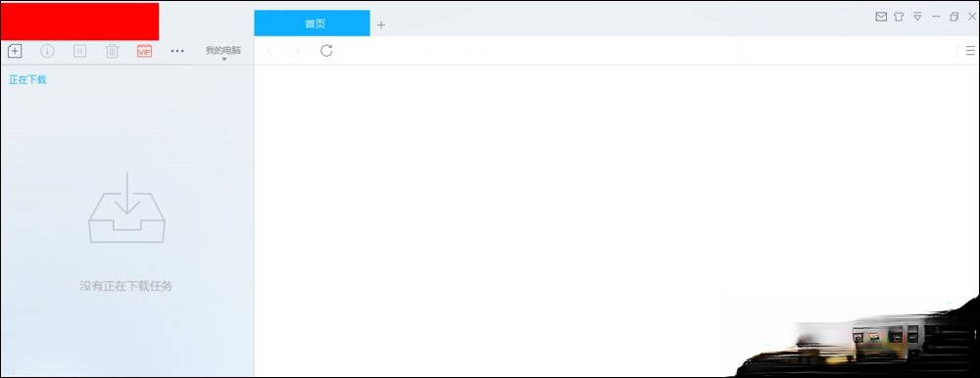
Task: Switch to the 首页 tab
Action: pos(312,24)
